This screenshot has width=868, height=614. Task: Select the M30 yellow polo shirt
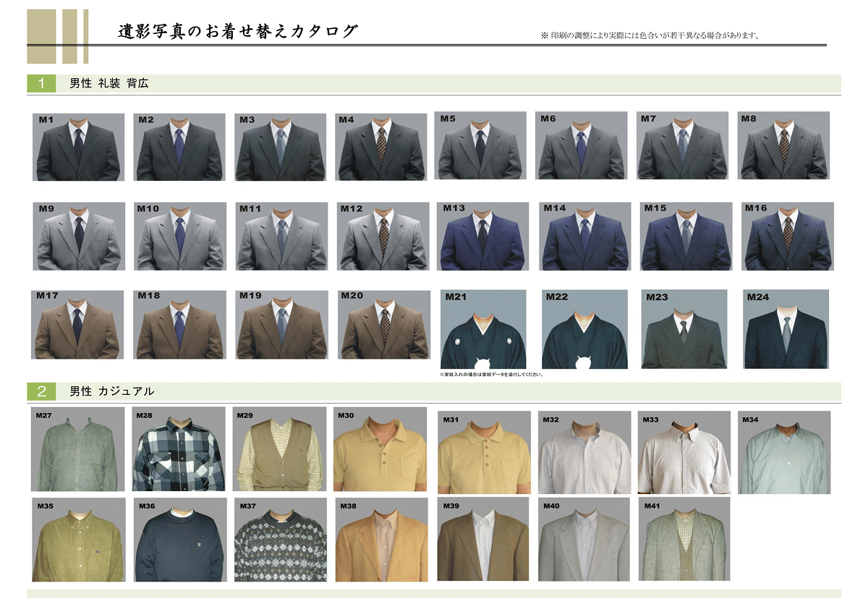click(380, 450)
